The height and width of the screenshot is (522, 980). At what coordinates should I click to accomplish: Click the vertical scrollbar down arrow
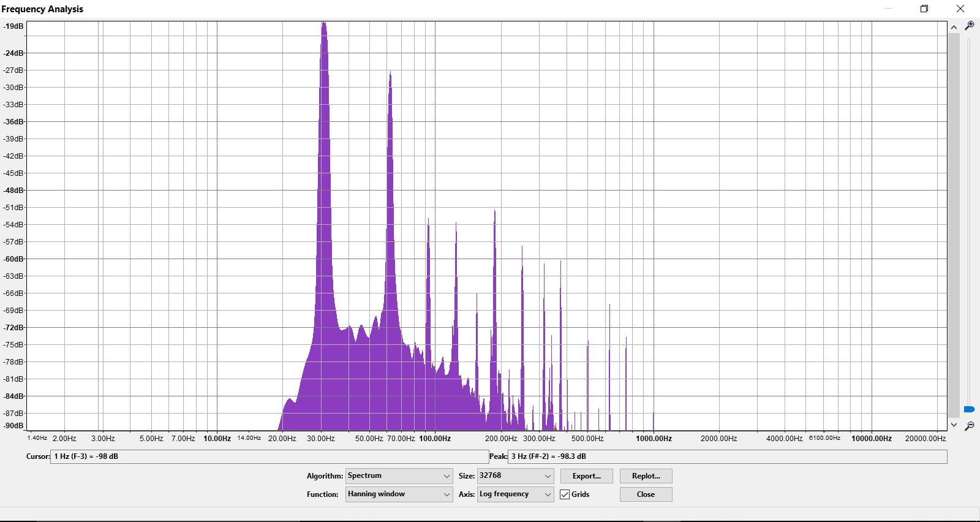coord(954,425)
